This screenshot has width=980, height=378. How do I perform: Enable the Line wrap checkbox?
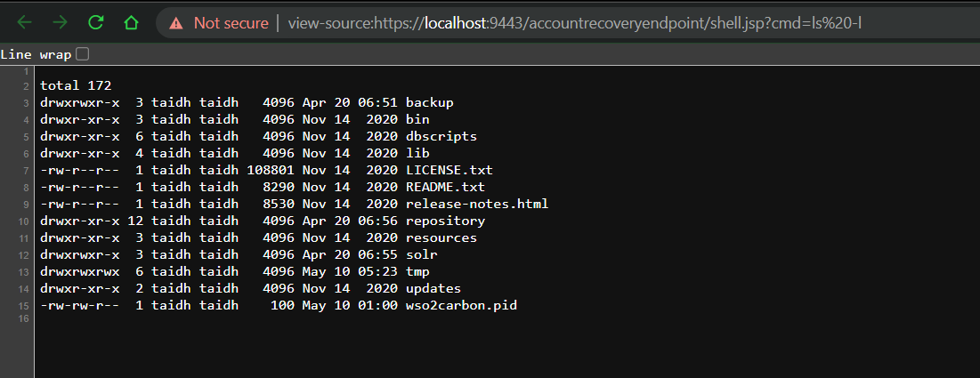click(83, 54)
